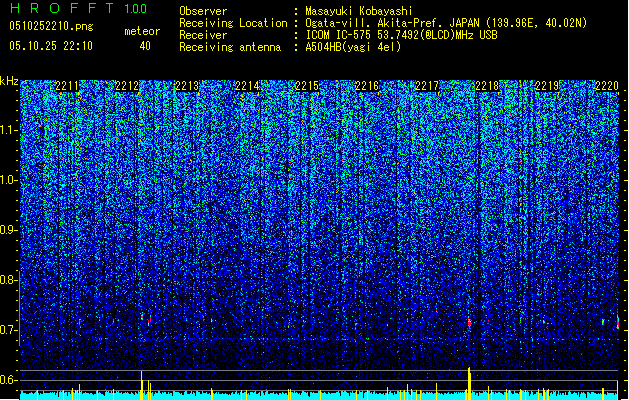629x400 pixels.
Task: Click the 1.1 kHz axis tick label
Action: click(x=8, y=130)
